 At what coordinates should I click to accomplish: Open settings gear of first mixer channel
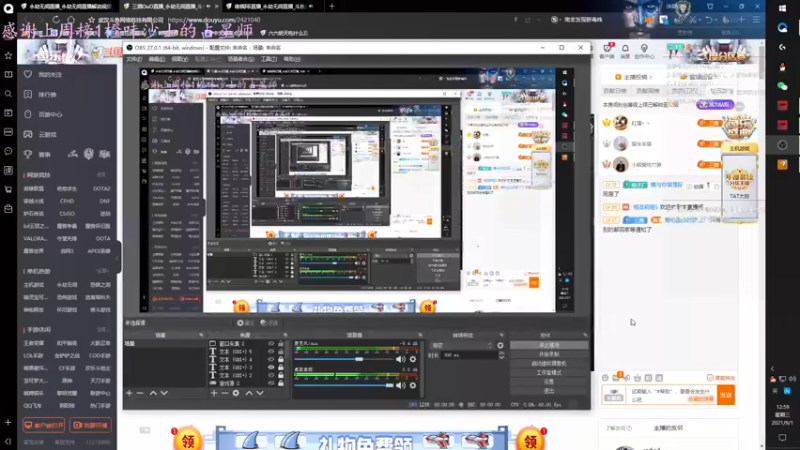point(413,359)
